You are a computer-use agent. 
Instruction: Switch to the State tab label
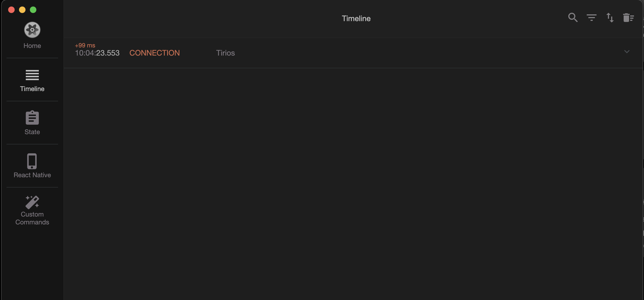32,132
